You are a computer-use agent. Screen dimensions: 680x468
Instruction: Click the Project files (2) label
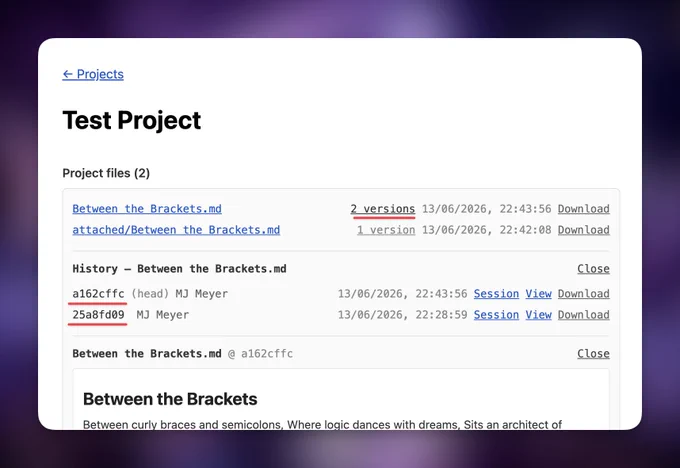click(x=106, y=173)
